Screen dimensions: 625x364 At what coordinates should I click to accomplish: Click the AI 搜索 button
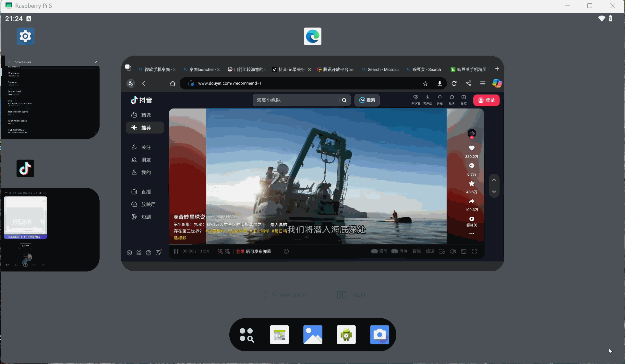[367, 100]
